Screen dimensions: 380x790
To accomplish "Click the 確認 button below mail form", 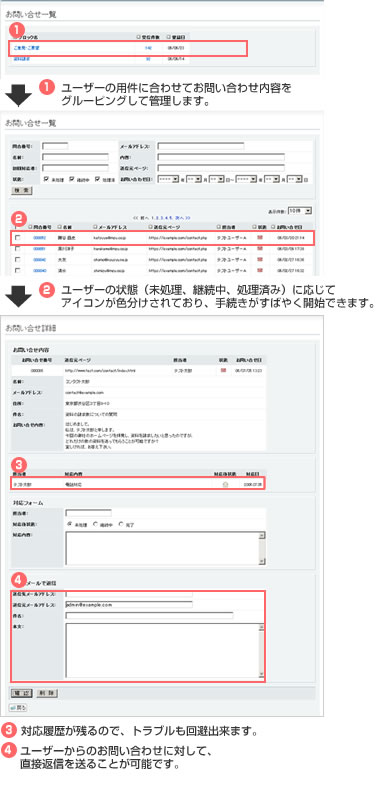I will coord(22,693).
